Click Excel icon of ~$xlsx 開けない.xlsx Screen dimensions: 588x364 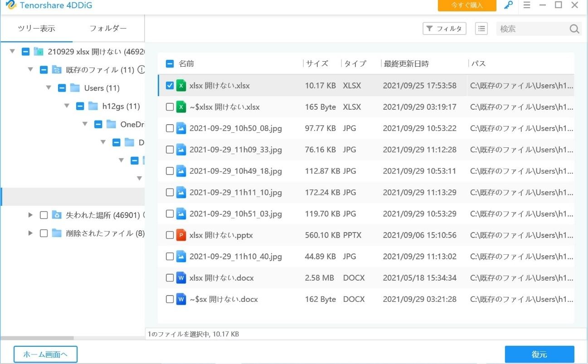(x=181, y=107)
